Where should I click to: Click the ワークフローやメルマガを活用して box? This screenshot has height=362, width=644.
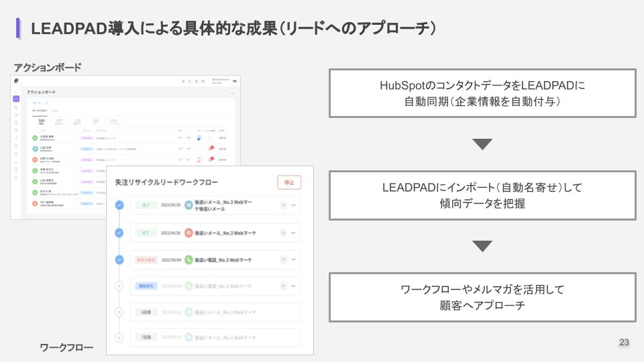[x=482, y=298]
